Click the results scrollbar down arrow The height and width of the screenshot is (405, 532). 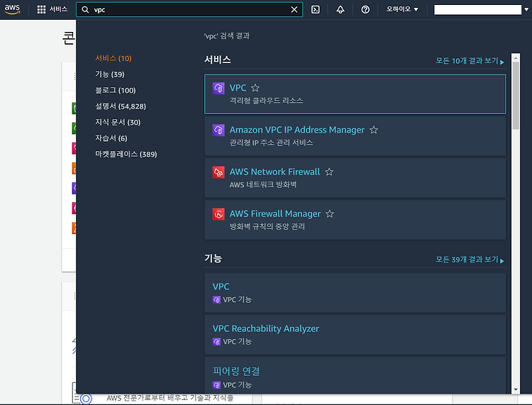pyautogui.click(x=516, y=389)
